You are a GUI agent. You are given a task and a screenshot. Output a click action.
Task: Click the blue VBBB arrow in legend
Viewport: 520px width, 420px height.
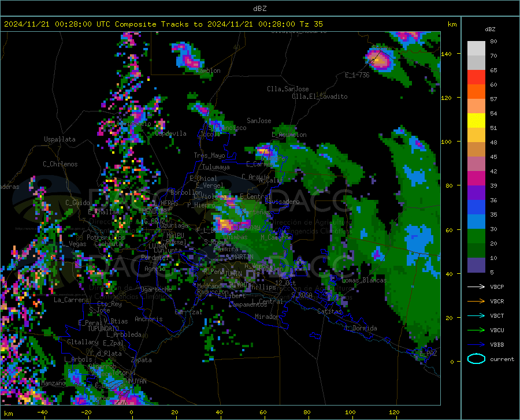click(x=476, y=345)
